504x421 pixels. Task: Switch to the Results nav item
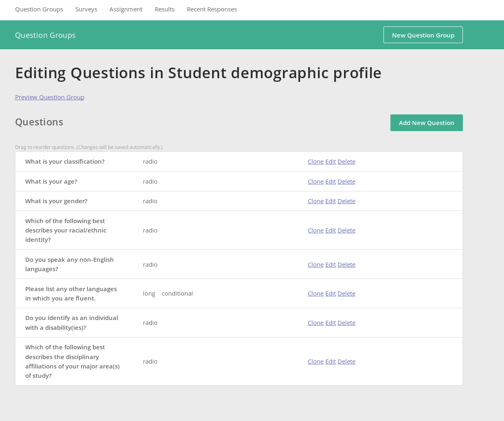click(164, 9)
